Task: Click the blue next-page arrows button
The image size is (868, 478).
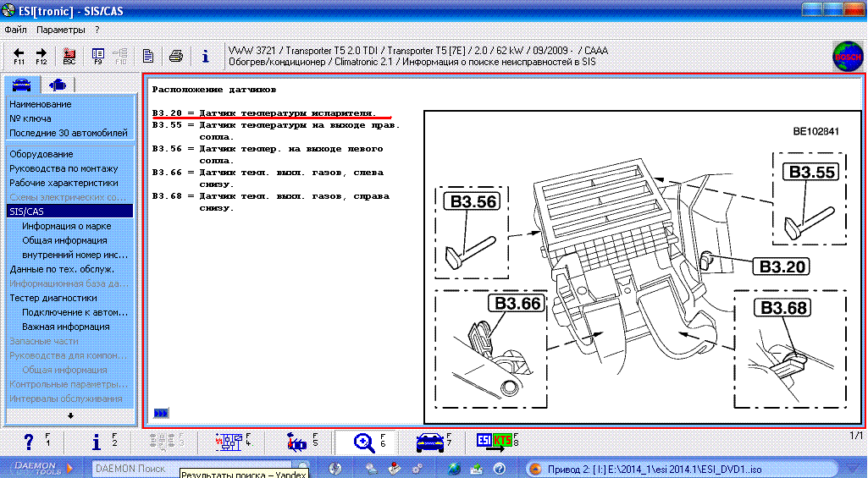Action: (161, 413)
